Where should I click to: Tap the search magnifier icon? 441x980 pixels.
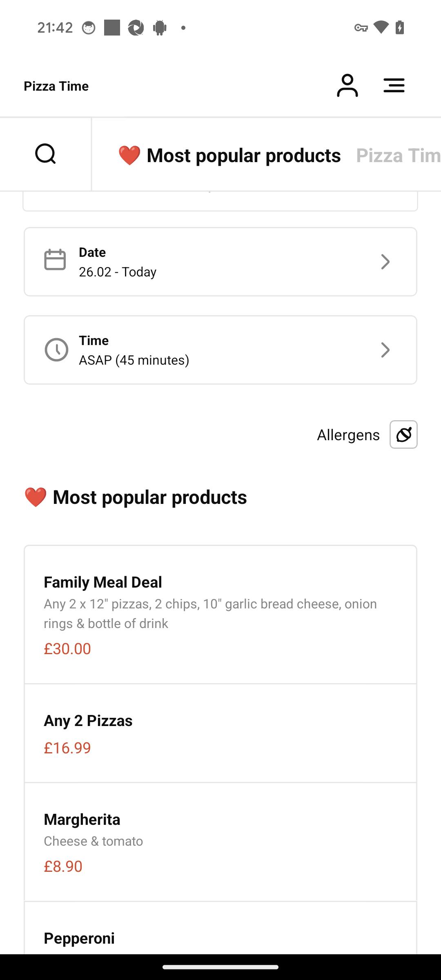coord(45,154)
